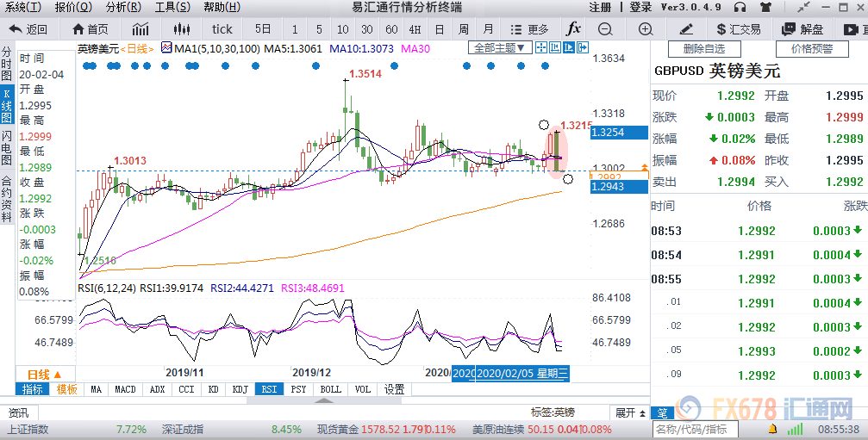
Task: Open the 更多 periods list
Action: coord(530,29)
